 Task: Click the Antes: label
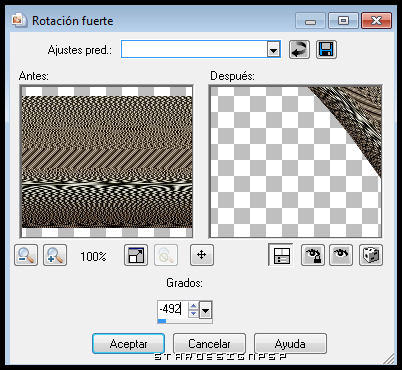[34, 76]
